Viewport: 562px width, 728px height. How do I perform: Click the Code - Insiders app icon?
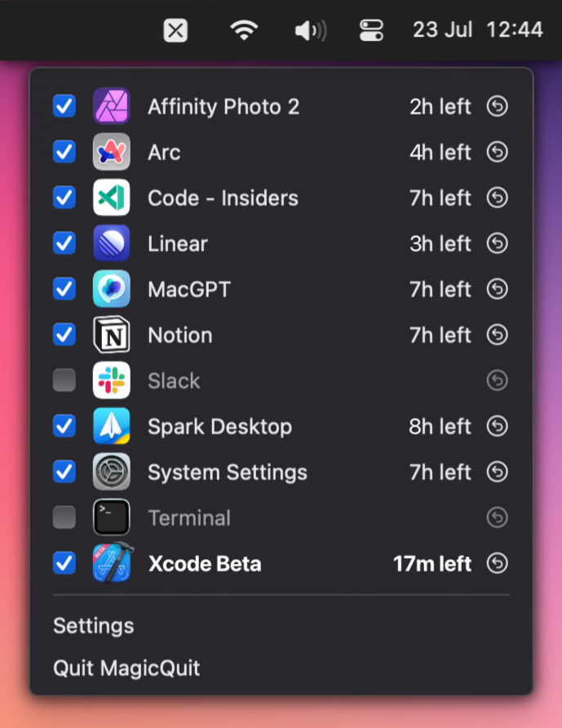(112, 198)
